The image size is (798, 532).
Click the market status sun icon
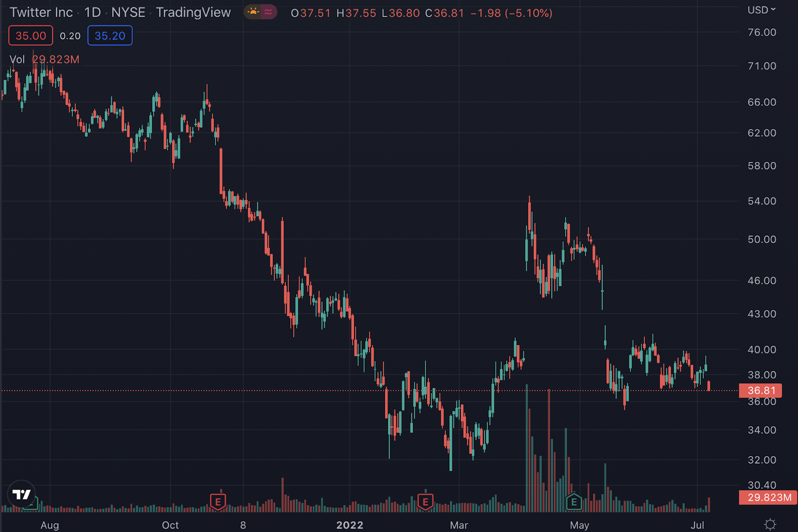(253, 12)
